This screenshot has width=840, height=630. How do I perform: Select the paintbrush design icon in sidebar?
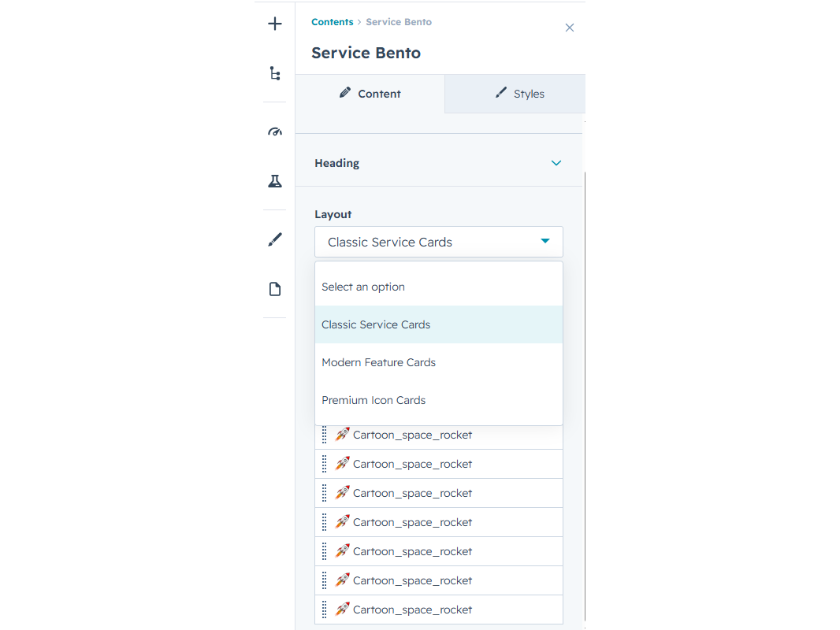coord(275,239)
